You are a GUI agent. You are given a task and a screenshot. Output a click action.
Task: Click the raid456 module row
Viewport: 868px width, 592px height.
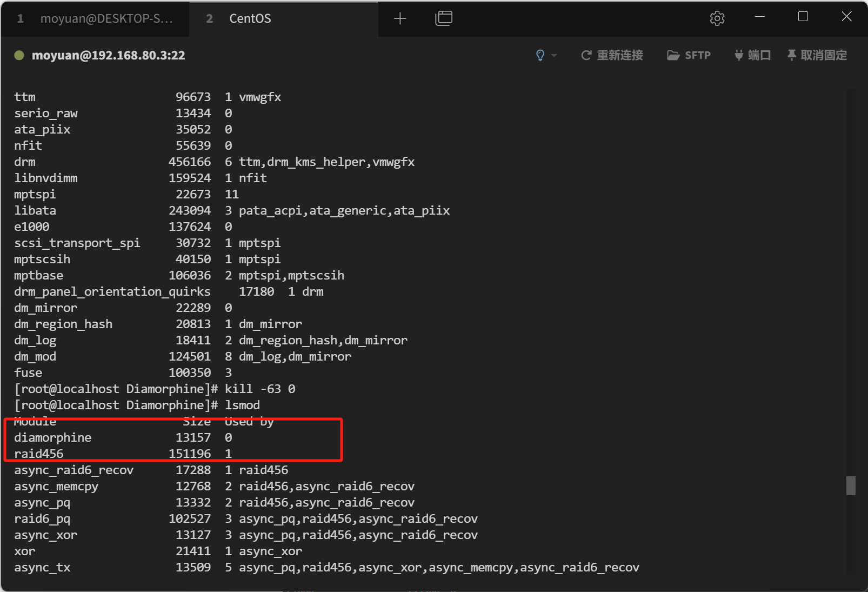point(39,454)
